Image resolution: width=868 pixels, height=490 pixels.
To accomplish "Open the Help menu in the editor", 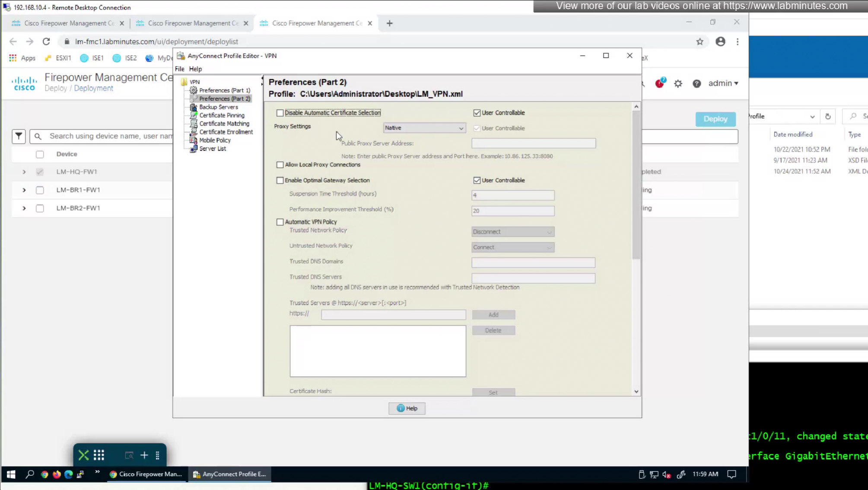I will [195, 69].
